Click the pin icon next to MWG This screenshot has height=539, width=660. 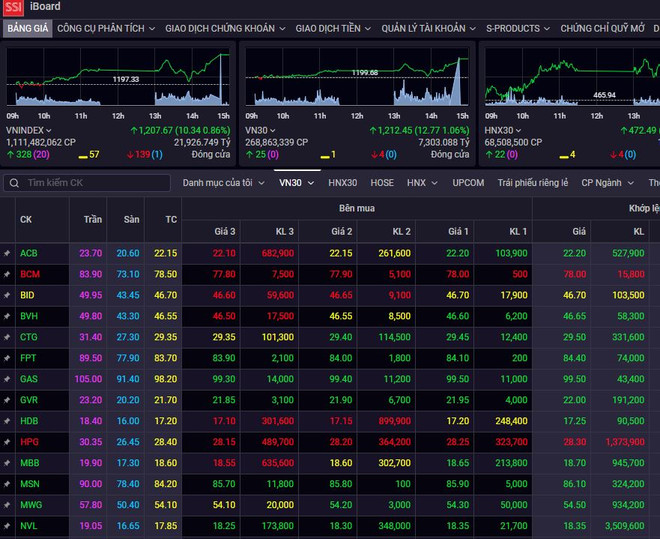tap(7, 505)
